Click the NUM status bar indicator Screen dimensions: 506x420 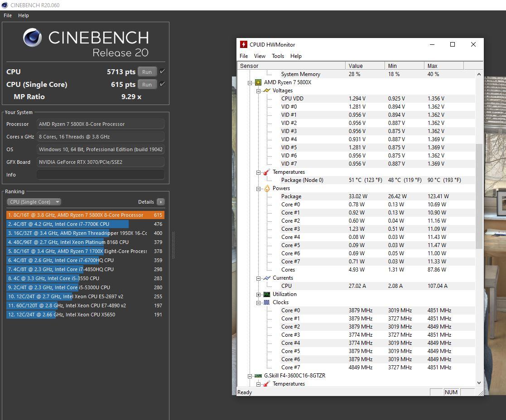[x=451, y=392]
